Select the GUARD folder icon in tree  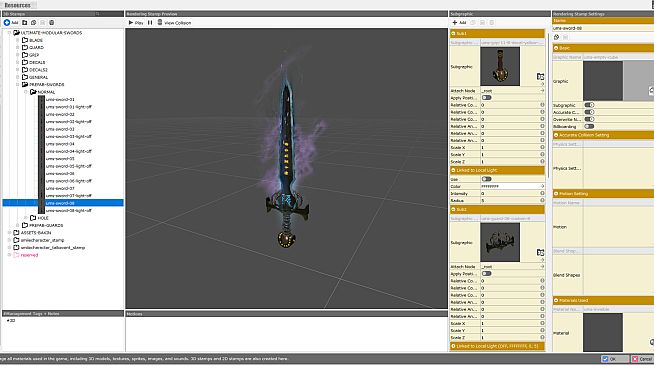(25, 48)
